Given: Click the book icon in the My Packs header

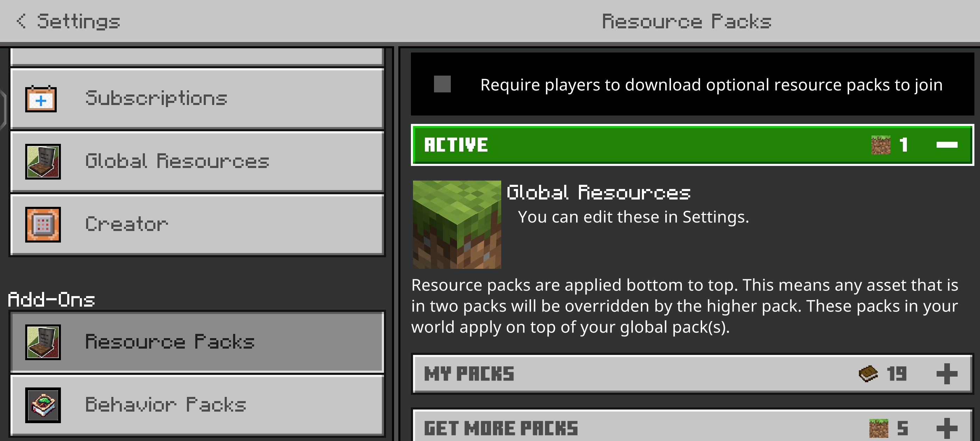Looking at the screenshot, I should coord(868,374).
